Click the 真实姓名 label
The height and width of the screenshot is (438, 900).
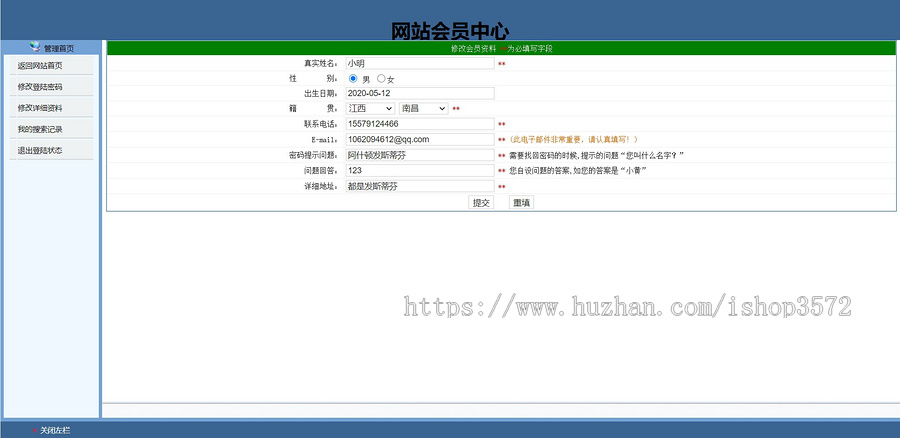click(x=321, y=64)
